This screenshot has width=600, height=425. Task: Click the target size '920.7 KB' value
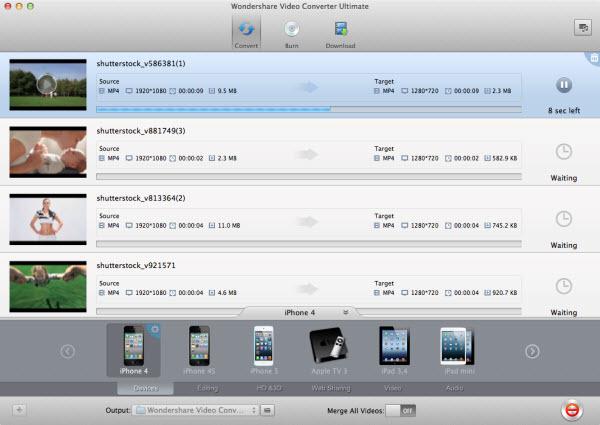505,293
